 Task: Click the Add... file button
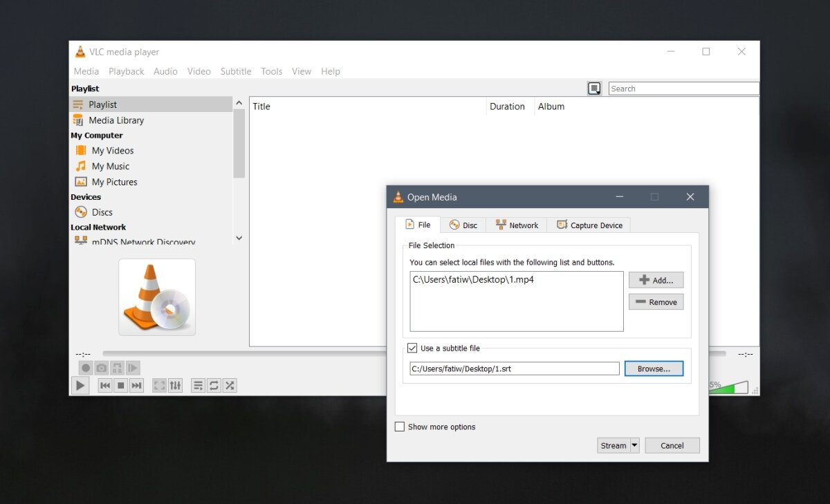point(656,280)
